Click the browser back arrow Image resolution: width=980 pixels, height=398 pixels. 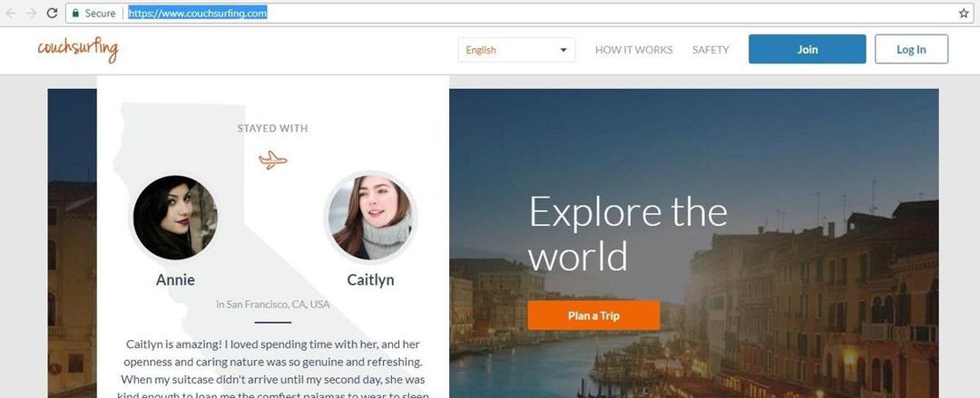(x=11, y=13)
